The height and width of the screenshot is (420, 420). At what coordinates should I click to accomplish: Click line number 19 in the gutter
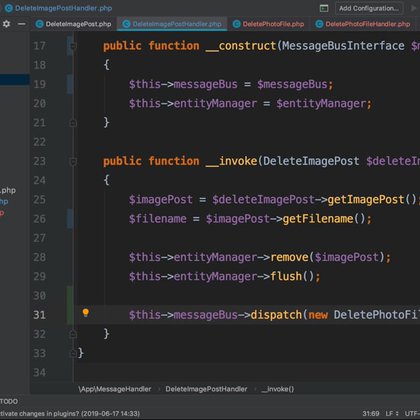point(39,84)
